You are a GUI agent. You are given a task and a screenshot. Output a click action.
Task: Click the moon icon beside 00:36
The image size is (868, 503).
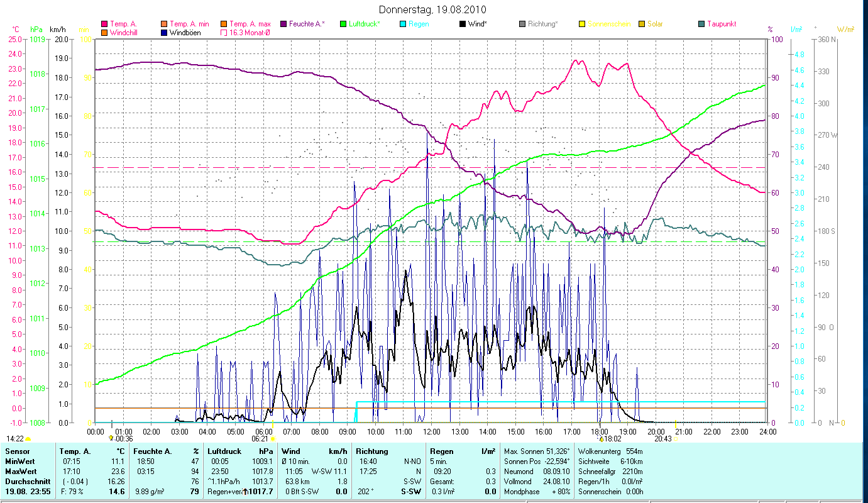pos(111,438)
